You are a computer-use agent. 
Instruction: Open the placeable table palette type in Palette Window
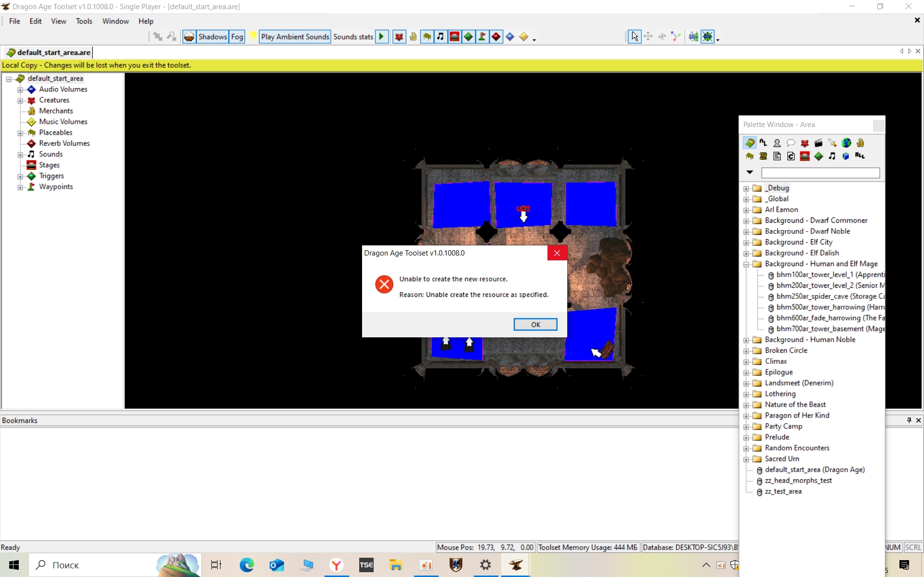750,156
